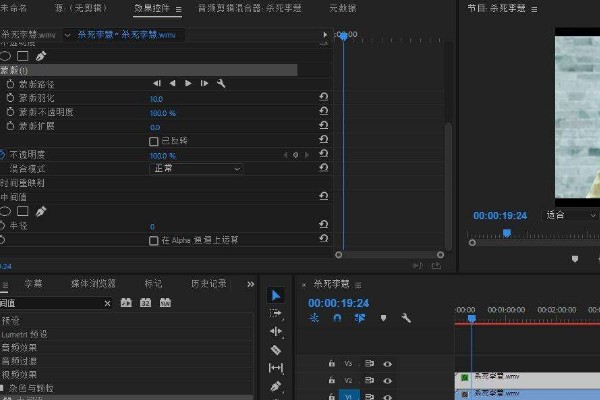This screenshot has width=600, height=400.
Task: Click the 蒙版不透明度 value 100.0 %
Action: tap(163, 113)
